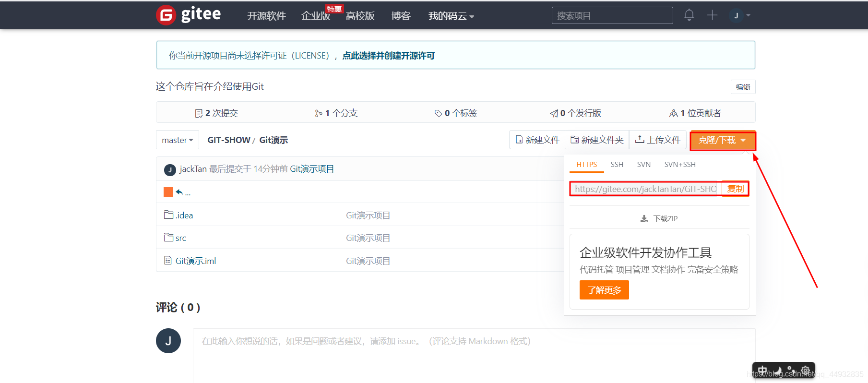
Task: Click the jackTan committer avatar
Action: (x=170, y=170)
